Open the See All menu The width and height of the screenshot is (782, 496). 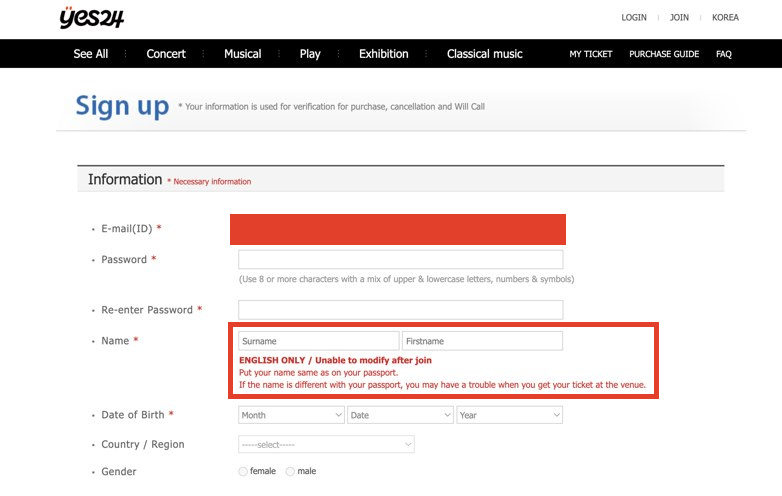coord(91,54)
